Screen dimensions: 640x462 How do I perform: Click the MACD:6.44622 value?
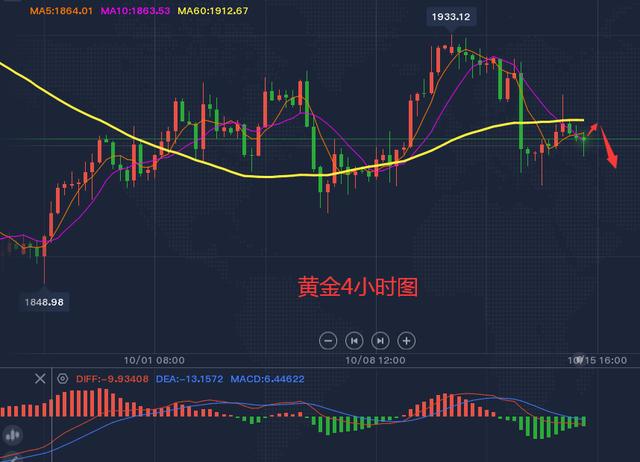(267, 379)
